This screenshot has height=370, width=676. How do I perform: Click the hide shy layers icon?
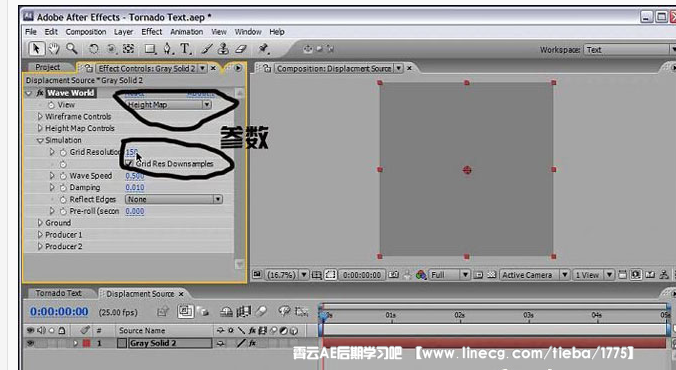[x=227, y=311]
